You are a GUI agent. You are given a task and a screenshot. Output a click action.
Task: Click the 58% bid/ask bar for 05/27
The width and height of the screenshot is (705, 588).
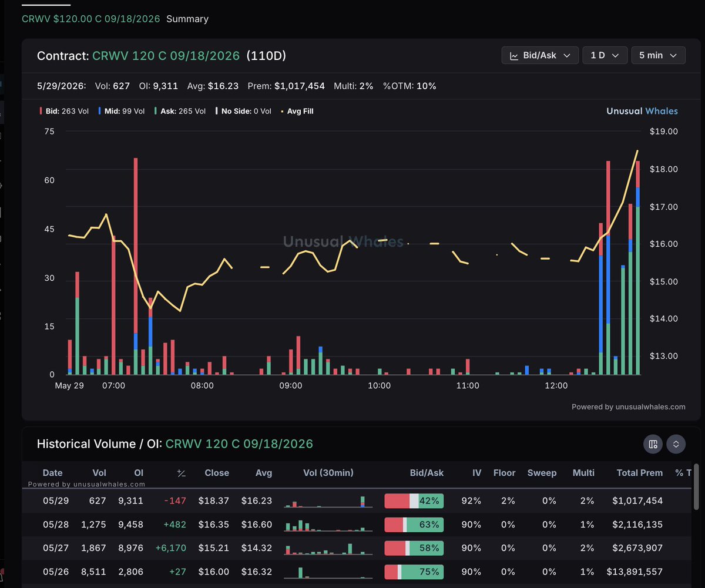(414, 547)
